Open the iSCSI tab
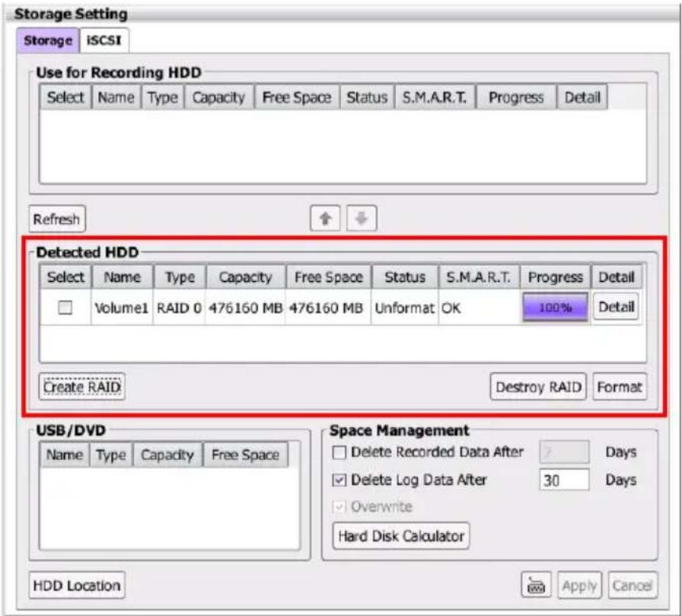682x616 pixels. (104, 40)
